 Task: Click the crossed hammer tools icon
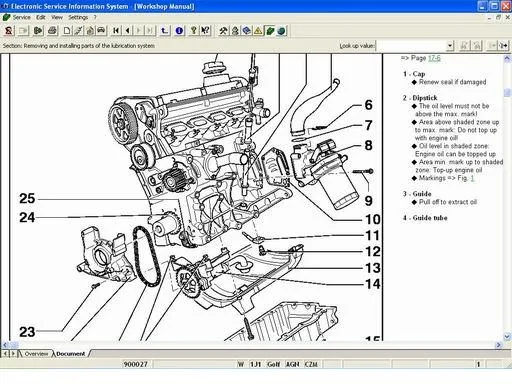point(223,31)
